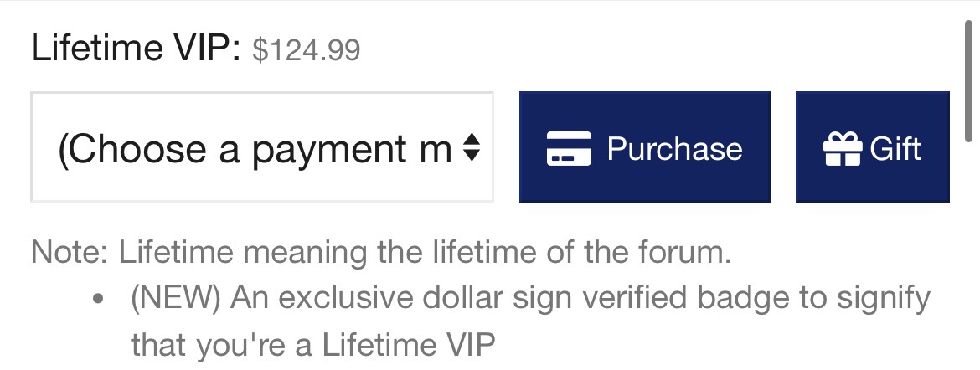Click the '(NEW)' label in the bullet

175,297
